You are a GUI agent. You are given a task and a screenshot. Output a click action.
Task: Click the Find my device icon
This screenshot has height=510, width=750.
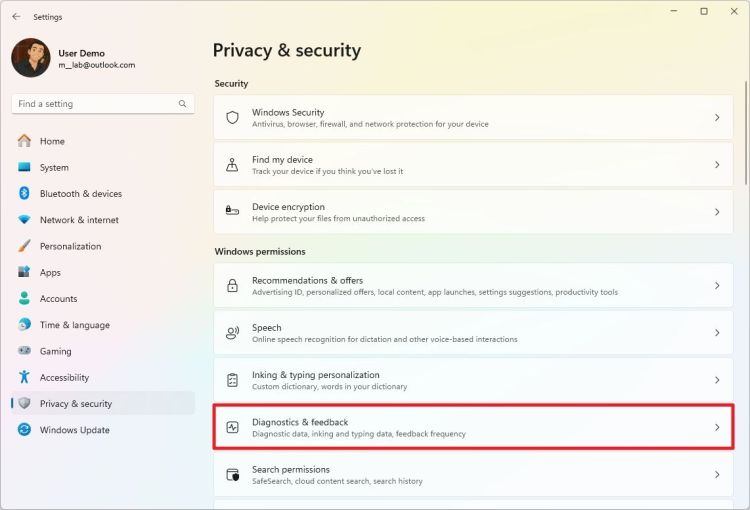[233, 165]
